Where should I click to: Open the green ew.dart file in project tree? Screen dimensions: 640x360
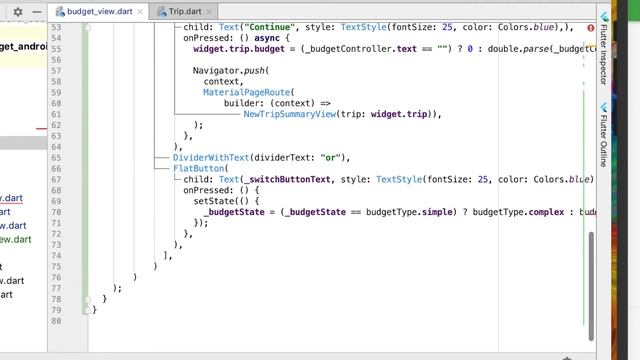point(16,239)
